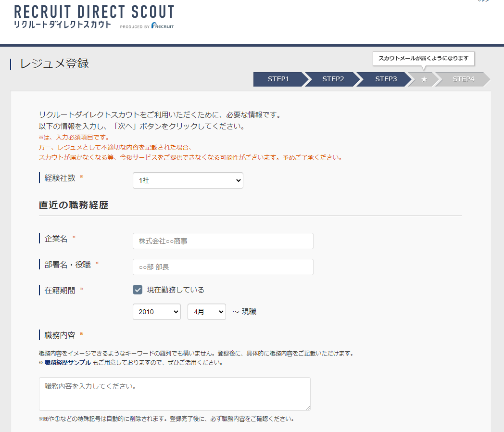The width and height of the screenshot is (504, 432).
Task: Focus the 企業名 company name field
Action: click(223, 241)
